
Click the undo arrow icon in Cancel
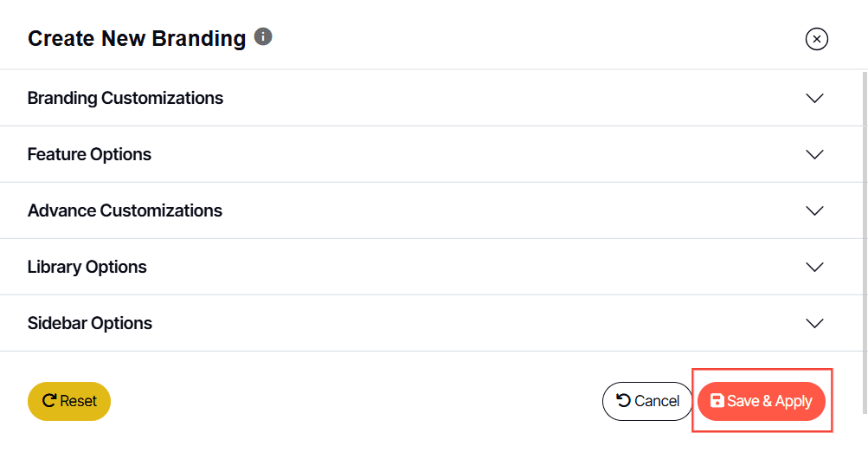pyautogui.click(x=623, y=400)
